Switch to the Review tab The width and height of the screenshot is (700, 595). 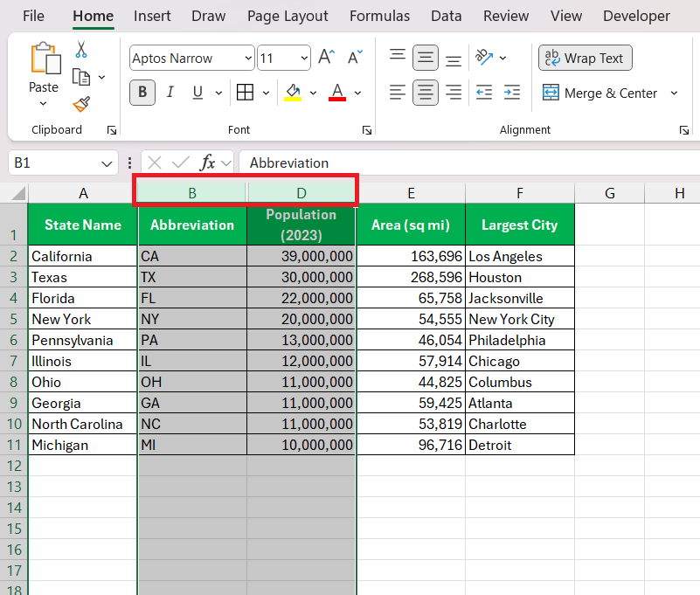[x=506, y=16]
